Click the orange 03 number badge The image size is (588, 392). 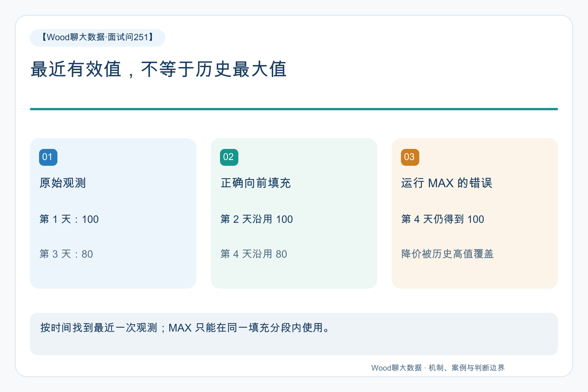pyautogui.click(x=410, y=157)
